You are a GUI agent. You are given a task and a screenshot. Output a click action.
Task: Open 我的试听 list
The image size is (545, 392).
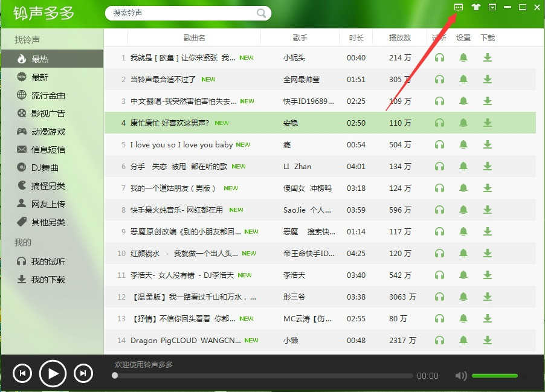point(52,262)
